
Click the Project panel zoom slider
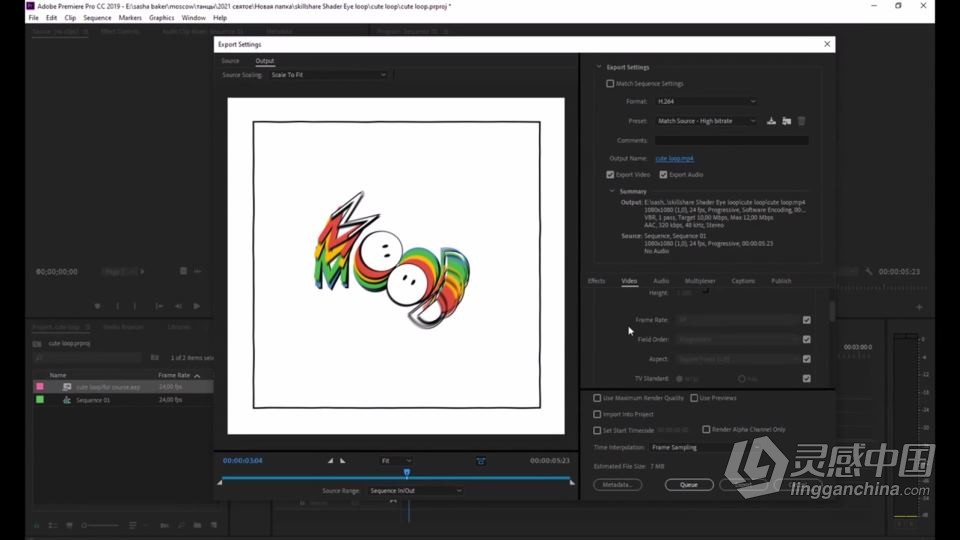100,525
